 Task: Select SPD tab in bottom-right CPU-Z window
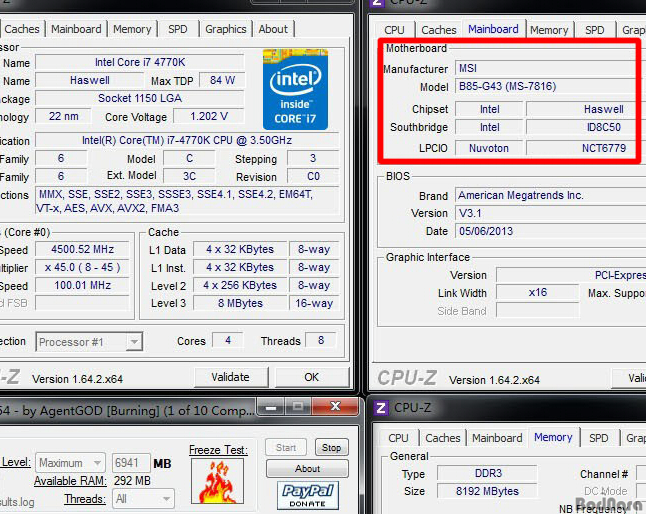(x=599, y=438)
